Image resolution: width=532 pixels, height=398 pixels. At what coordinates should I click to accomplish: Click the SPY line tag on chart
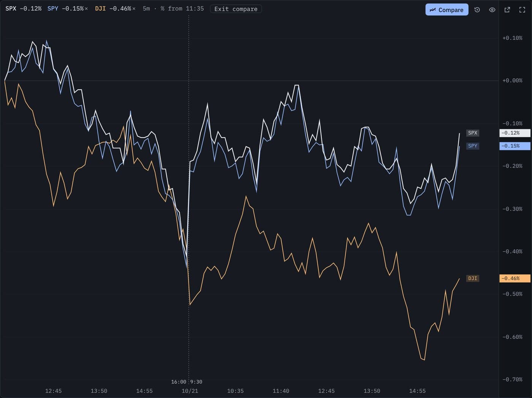(x=472, y=146)
